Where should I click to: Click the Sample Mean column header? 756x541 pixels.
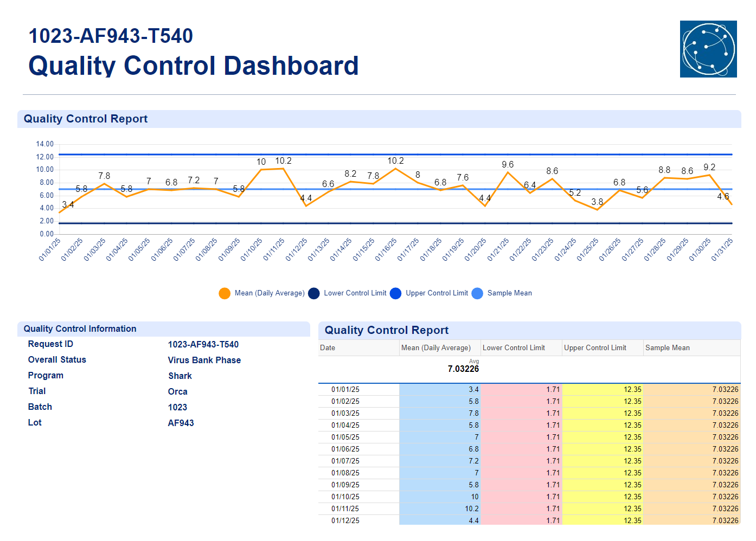[668, 348]
